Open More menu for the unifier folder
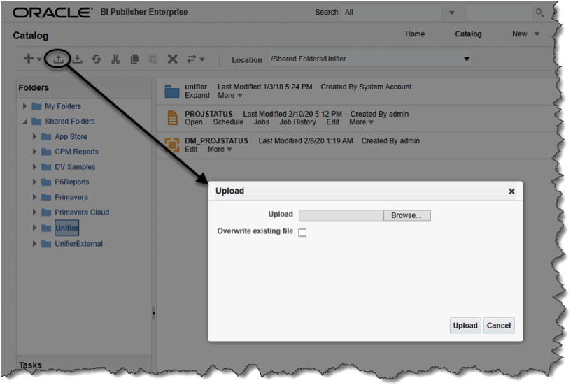The width and height of the screenshot is (580, 392). pos(229,96)
